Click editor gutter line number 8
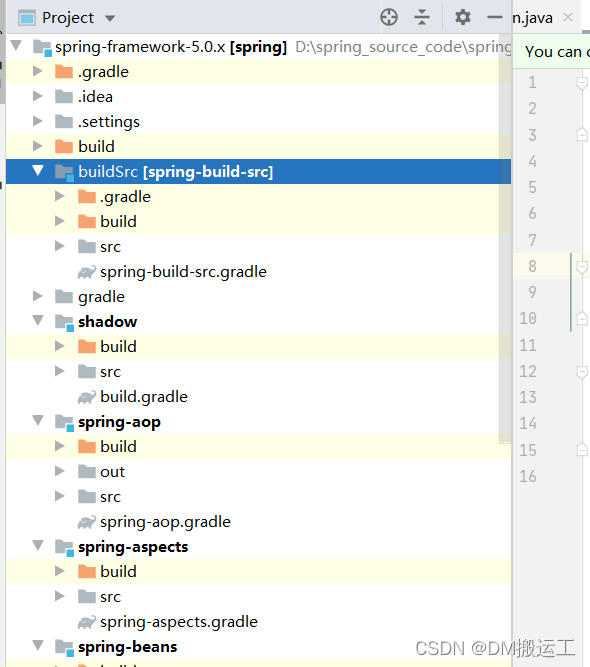 click(x=532, y=266)
